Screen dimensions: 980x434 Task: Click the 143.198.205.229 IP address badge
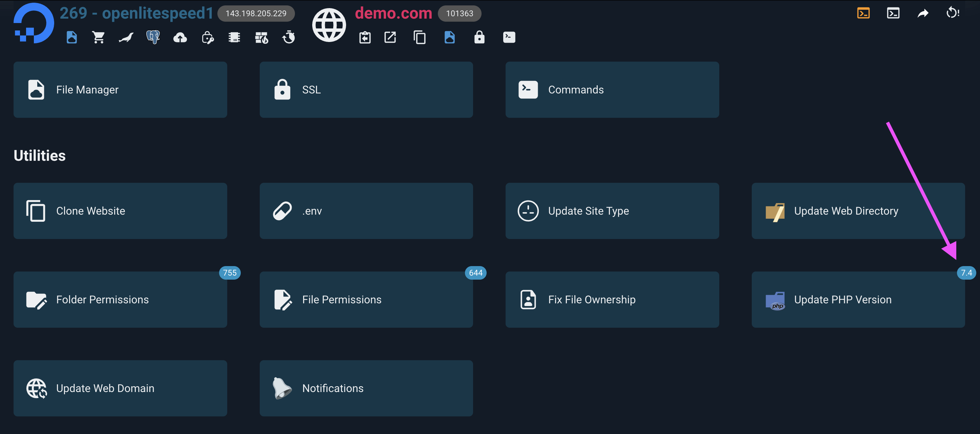point(256,13)
